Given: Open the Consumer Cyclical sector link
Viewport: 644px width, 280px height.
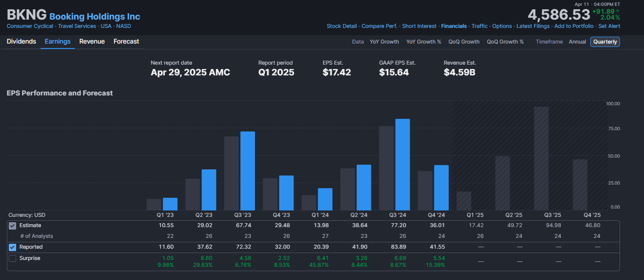Looking at the screenshot, I should [x=30, y=26].
